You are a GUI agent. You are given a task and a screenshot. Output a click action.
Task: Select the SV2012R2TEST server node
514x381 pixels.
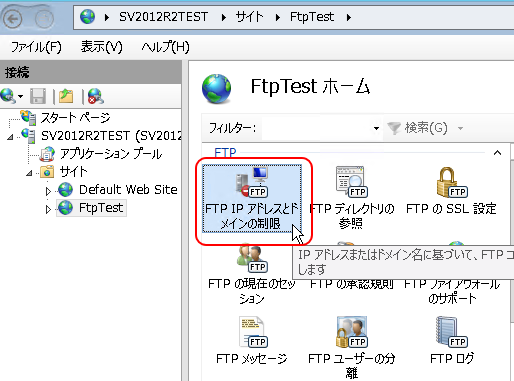click(x=111, y=136)
